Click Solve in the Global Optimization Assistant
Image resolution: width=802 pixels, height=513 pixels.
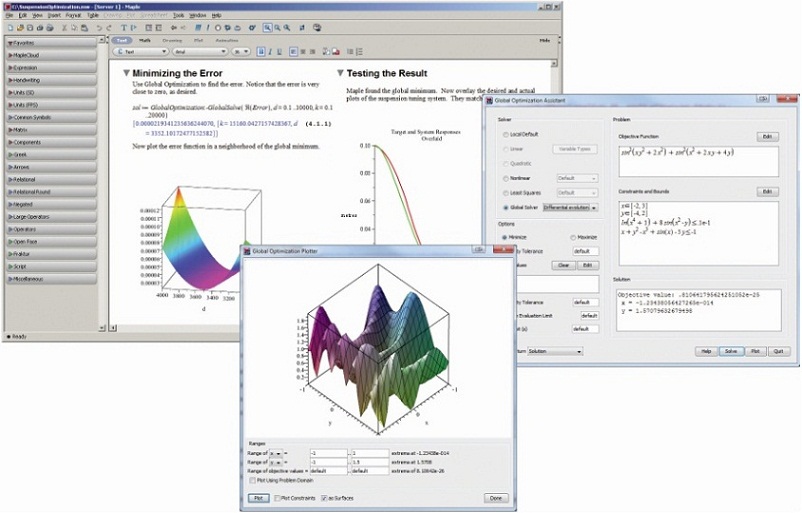click(731, 351)
